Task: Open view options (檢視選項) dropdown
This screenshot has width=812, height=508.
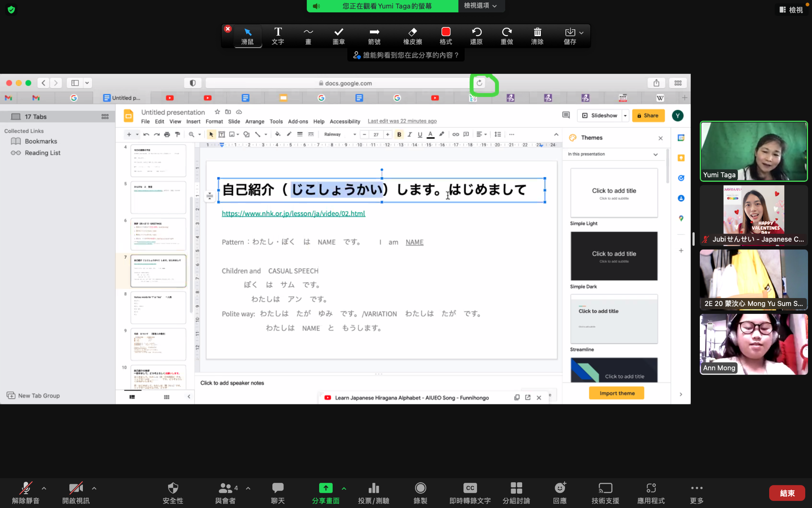Action: (x=481, y=6)
